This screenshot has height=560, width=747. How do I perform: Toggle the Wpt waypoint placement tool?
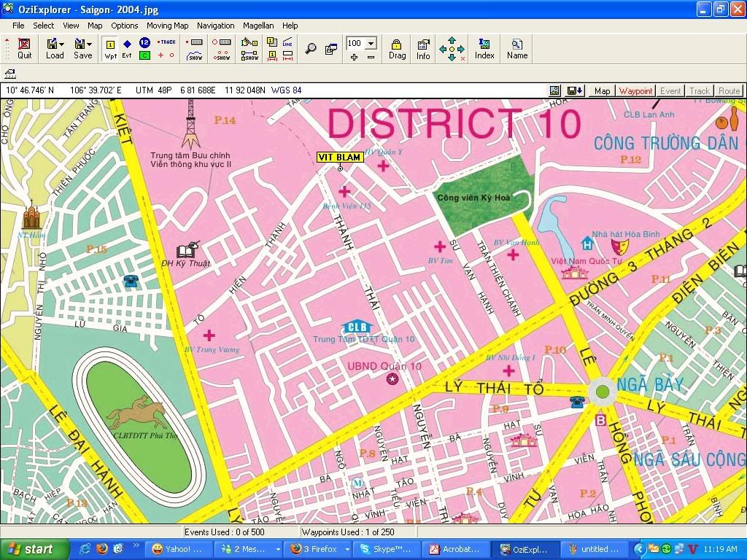pyautogui.click(x=111, y=49)
